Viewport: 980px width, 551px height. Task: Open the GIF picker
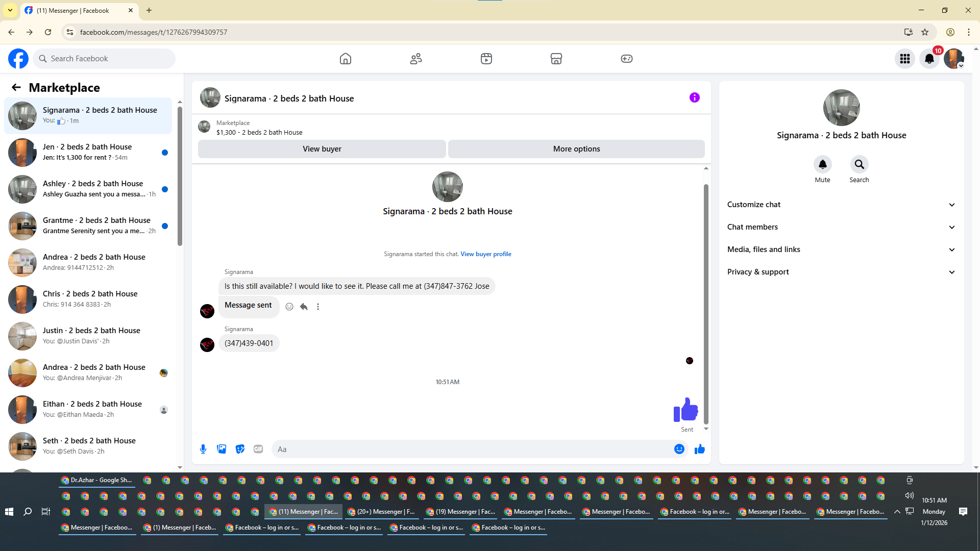click(x=258, y=449)
